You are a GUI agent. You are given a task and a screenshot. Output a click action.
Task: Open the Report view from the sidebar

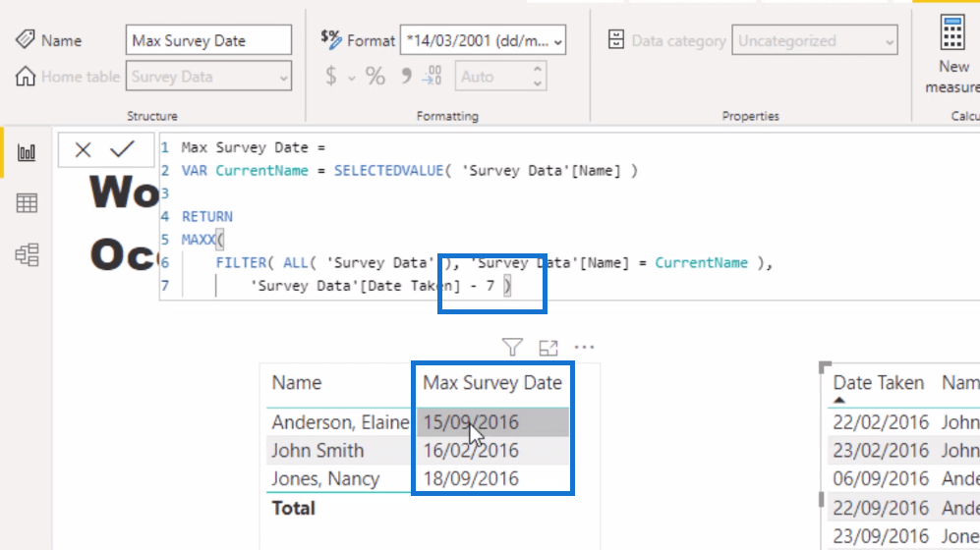27,152
